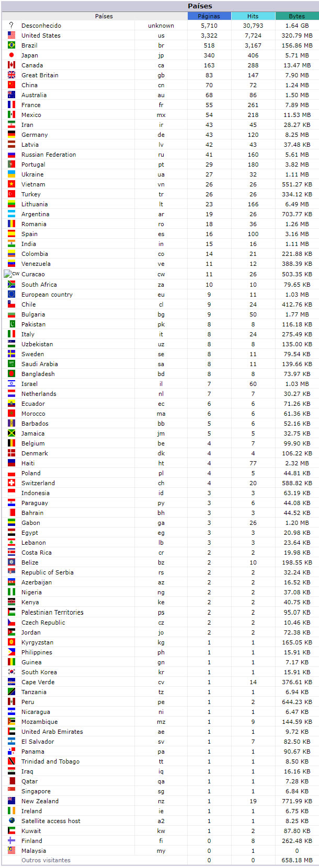Click the Brazil flag icon
The height and width of the screenshot is (868, 319).
pos(12,45)
